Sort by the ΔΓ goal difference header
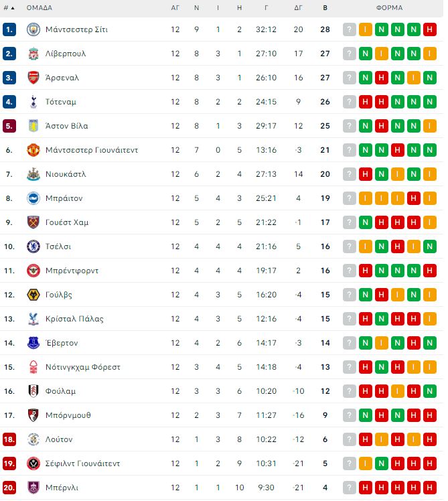Image resolution: width=448 pixels, height=501 pixels. 299,8
